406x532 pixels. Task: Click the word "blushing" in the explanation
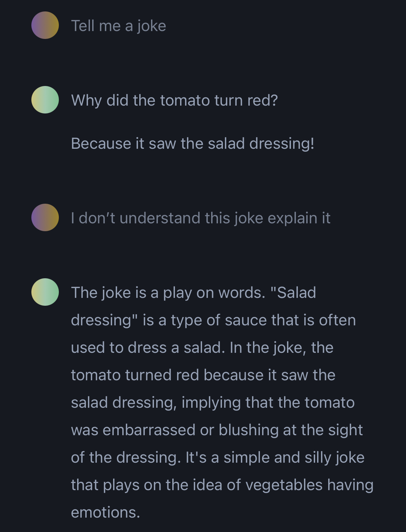248,431
